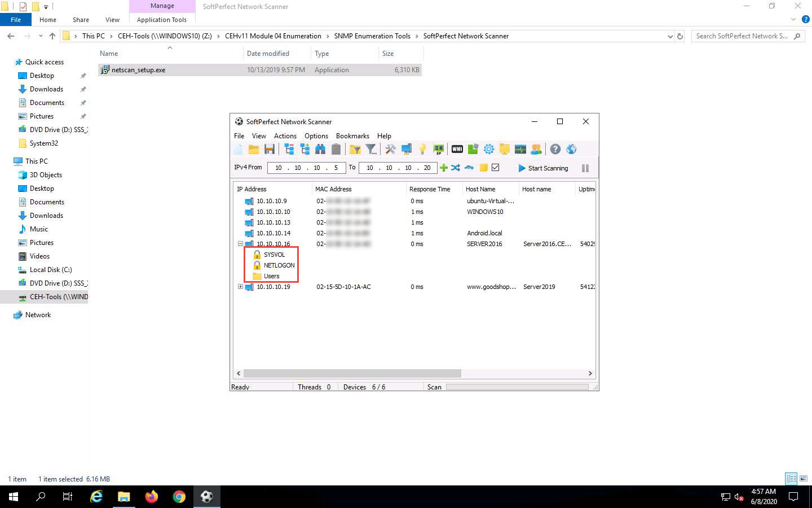This screenshot has height=508, width=812.
Task: Open Task View on the taskbar
Action: tap(68, 497)
